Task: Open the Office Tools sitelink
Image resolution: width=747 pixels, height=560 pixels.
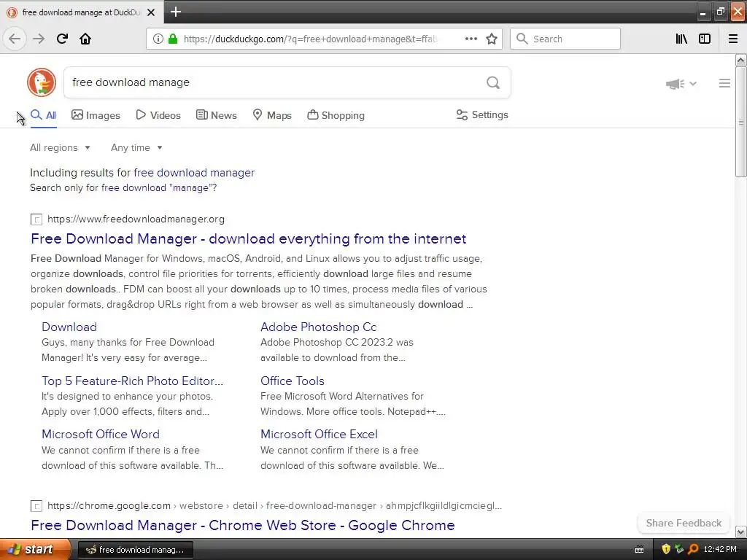Action: point(292,381)
